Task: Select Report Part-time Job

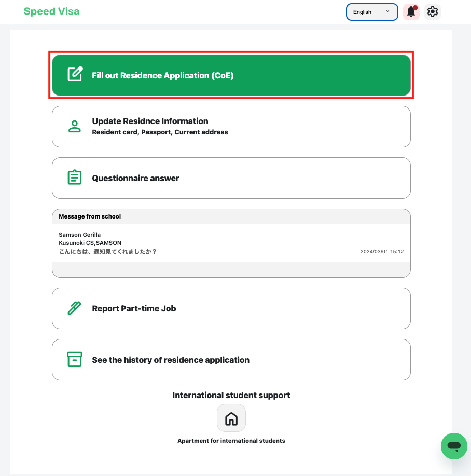Action: (x=231, y=308)
